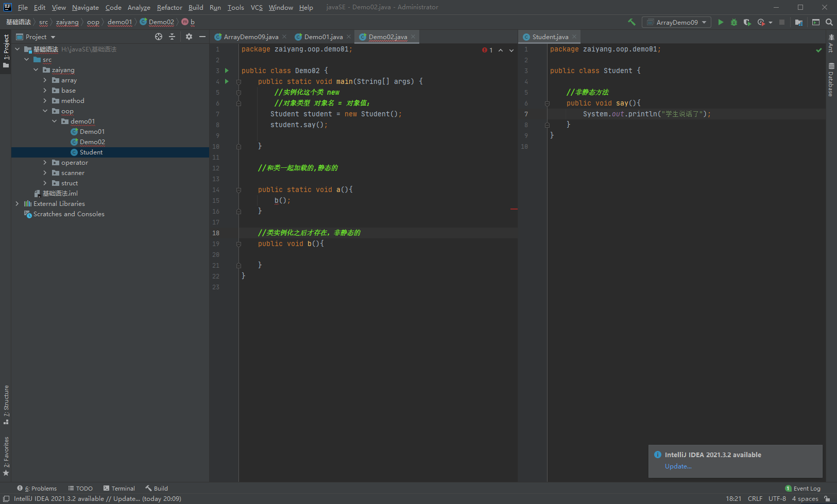837x504 pixels.
Task: Select Demo02 class in project tree
Action: tap(92, 142)
